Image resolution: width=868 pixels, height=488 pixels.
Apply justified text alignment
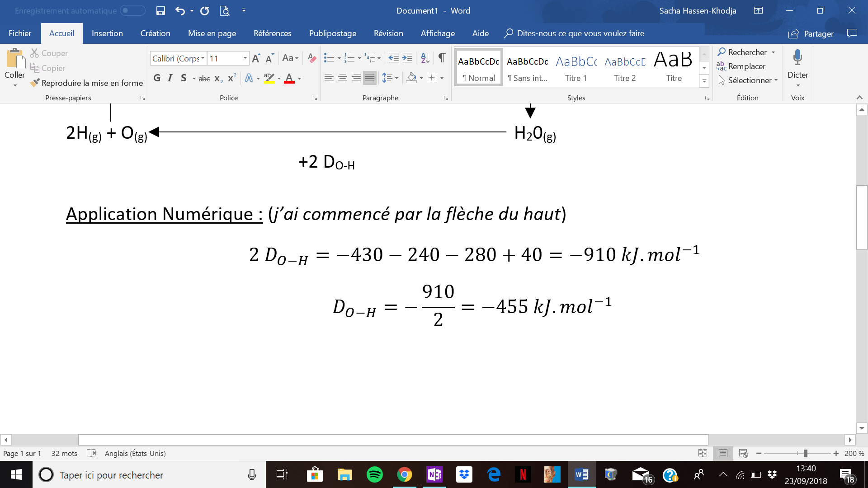(370, 78)
